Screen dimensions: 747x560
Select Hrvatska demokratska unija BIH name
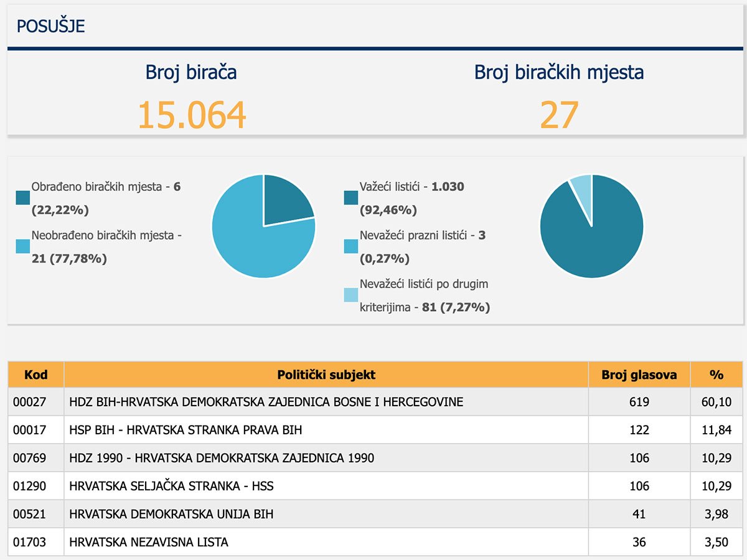(171, 514)
